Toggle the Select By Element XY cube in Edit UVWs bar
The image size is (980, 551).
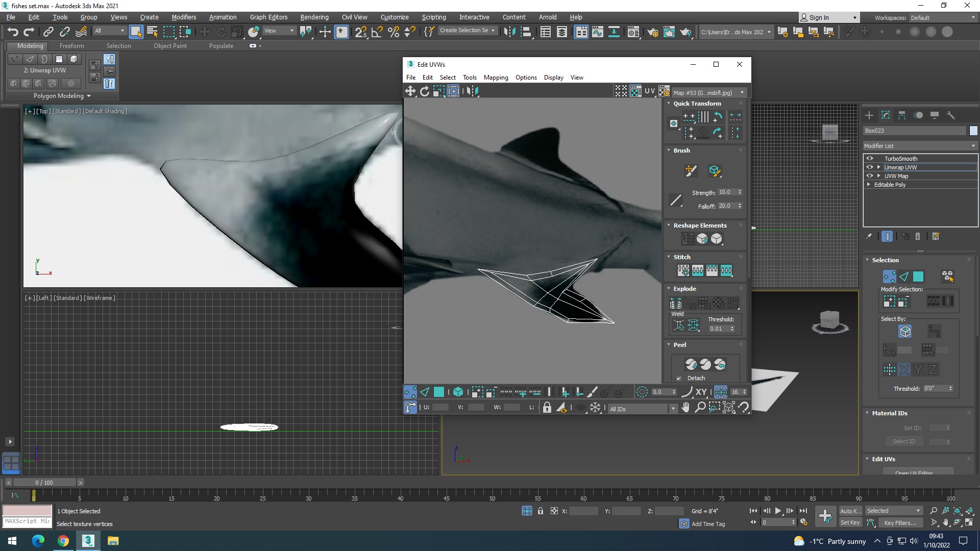[458, 392]
